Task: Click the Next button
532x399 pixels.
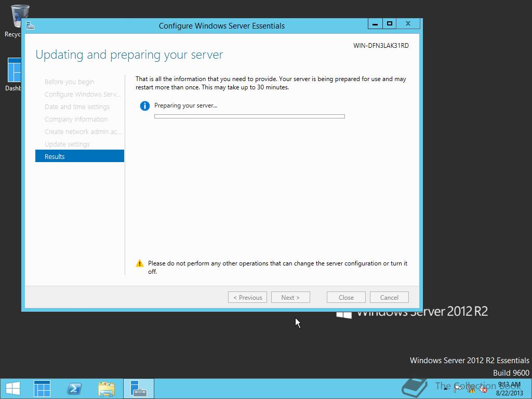Action: click(x=290, y=297)
